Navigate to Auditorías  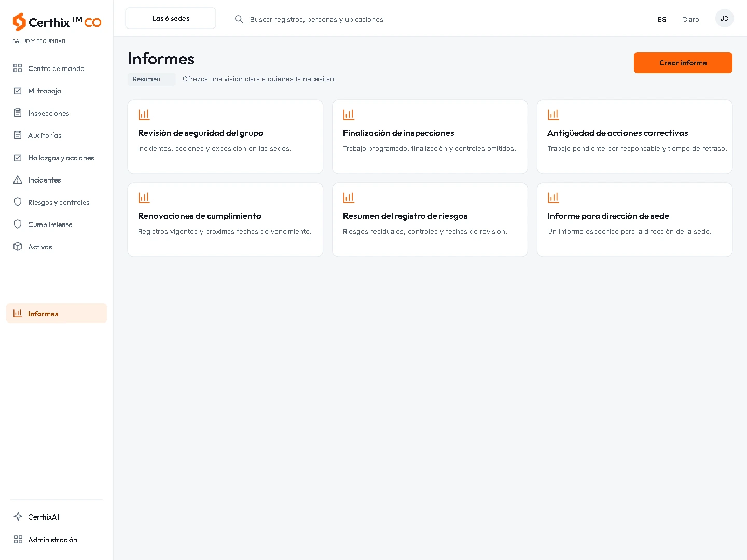point(57,135)
